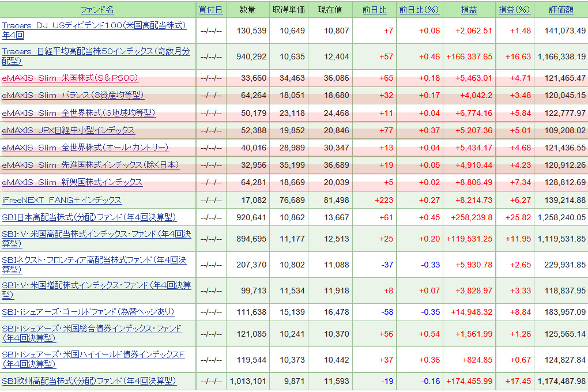
Task: Open eMAXIS Slim 全世界株式(オール・カントリー) link
Action: coord(85,148)
